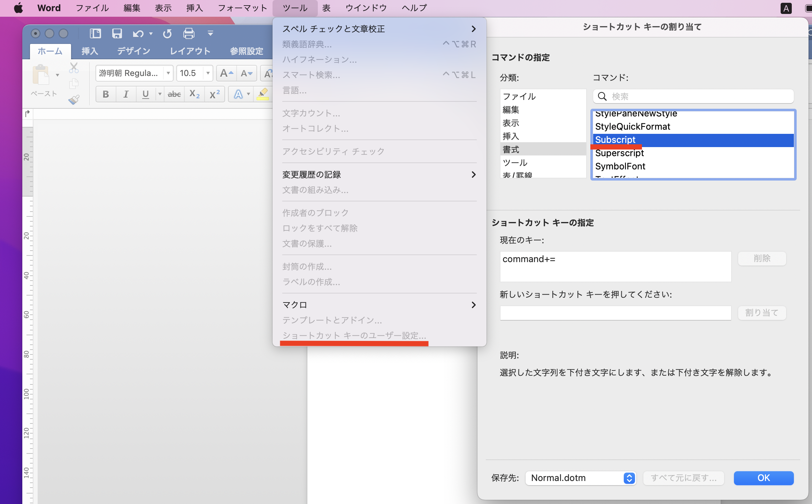Click the Redo circular arrow icon
Image resolution: width=812 pixels, height=504 pixels.
click(x=167, y=34)
